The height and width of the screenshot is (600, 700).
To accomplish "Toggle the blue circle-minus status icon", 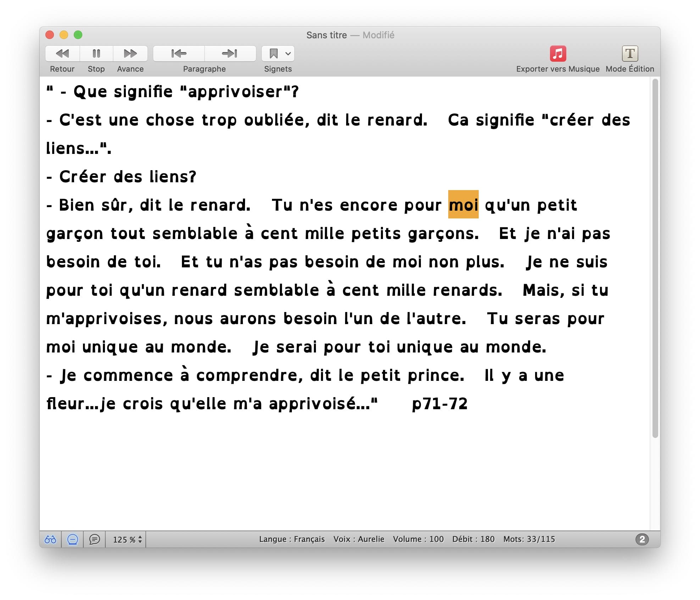I will (x=73, y=539).
